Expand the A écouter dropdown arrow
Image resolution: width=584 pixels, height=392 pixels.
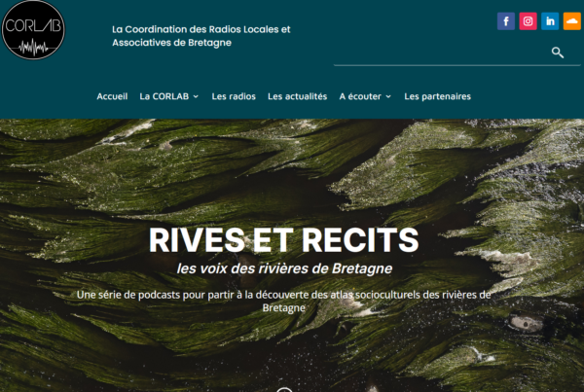click(388, 96)
